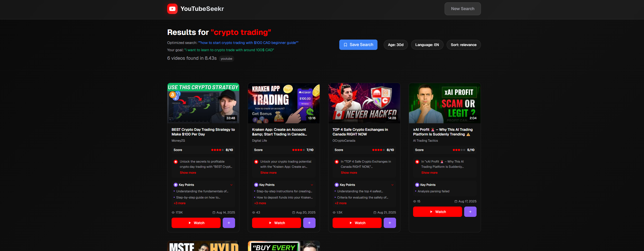This screenshot has width=644, height=251.
Task: Click title Kraken App: Create an Account
Action: (279, 132)
